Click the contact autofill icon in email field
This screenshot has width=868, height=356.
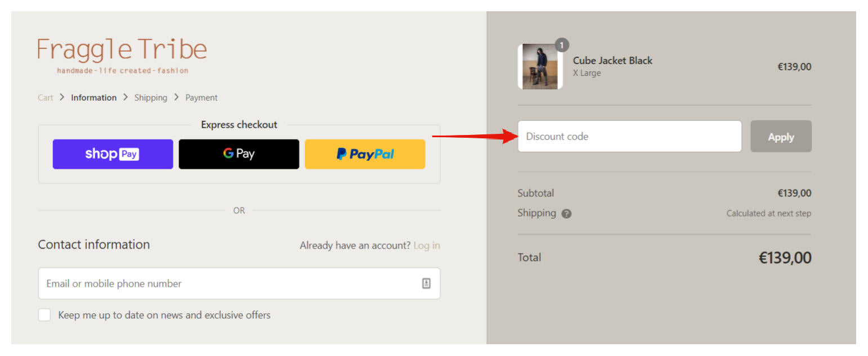pos(426,283)
